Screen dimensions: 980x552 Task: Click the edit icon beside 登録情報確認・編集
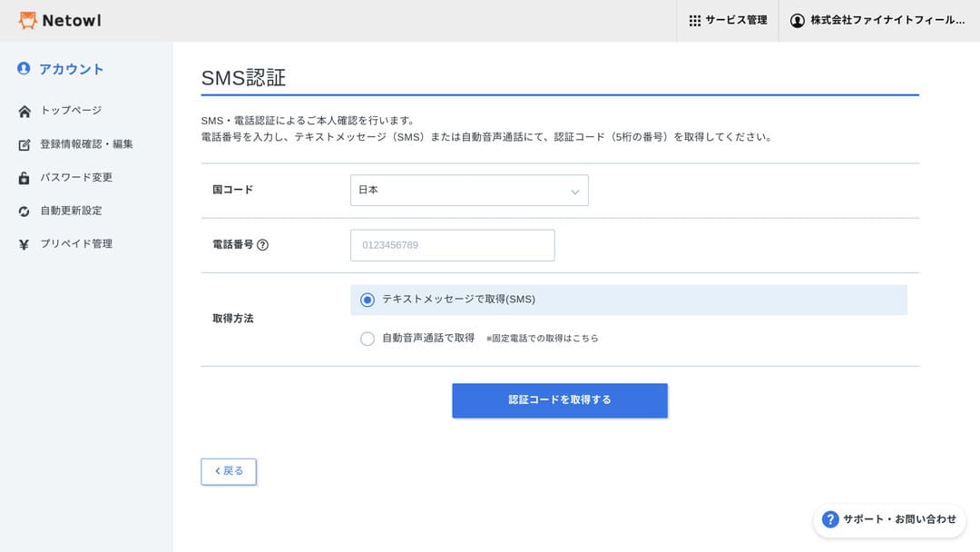point(24,144)
